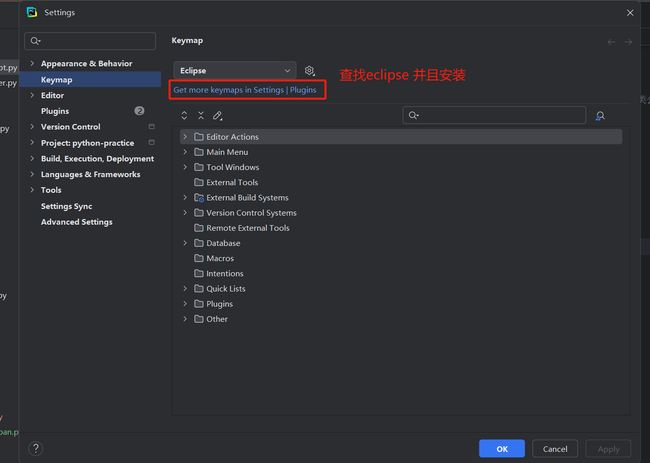
Task: Expand the Main Menu tree node
Action: pos(185,152)
